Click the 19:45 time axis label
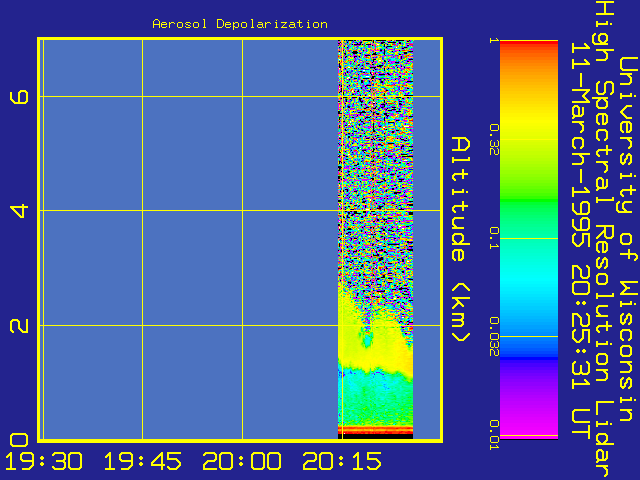The image size is (640, 480). tap(142, 462)
